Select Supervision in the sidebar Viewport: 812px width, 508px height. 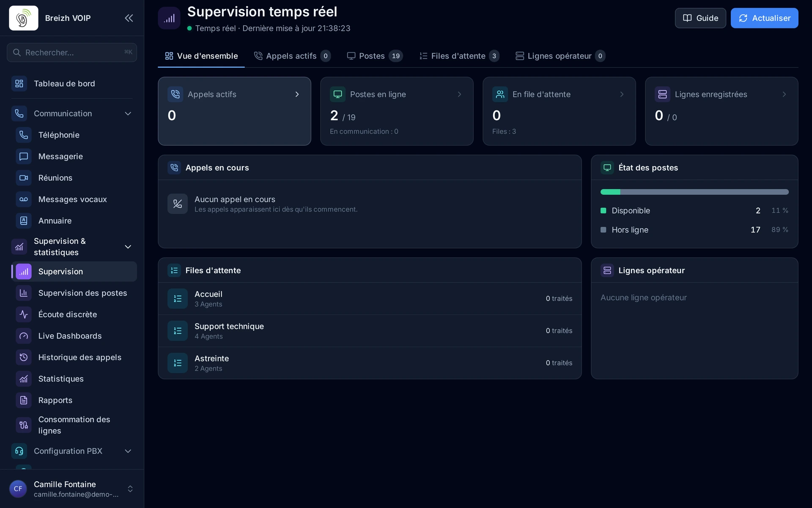point(74,272)
